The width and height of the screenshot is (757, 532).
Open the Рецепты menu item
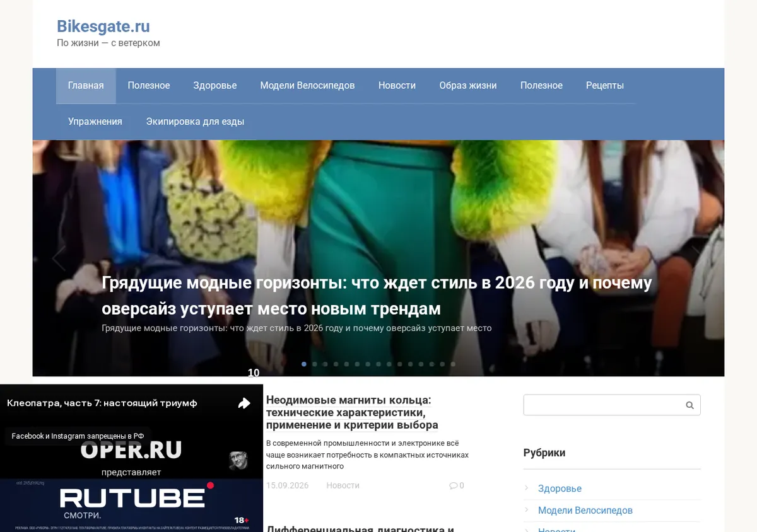coord(605,86)
